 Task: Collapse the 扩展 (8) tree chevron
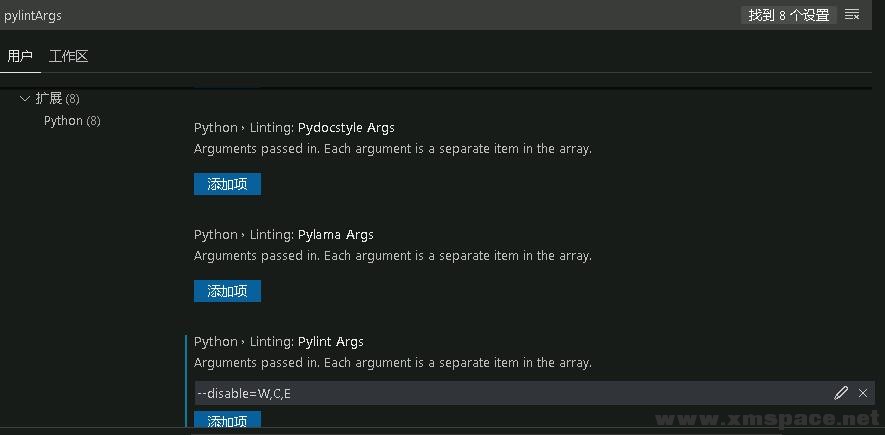[x=25, y=99]
